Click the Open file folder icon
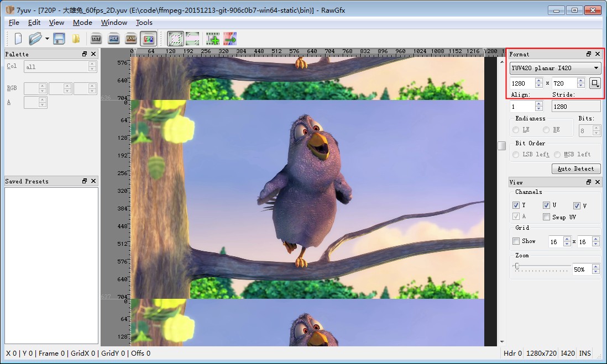The height and width of the screenshot is (364, 607). click(x=35, y=39)
